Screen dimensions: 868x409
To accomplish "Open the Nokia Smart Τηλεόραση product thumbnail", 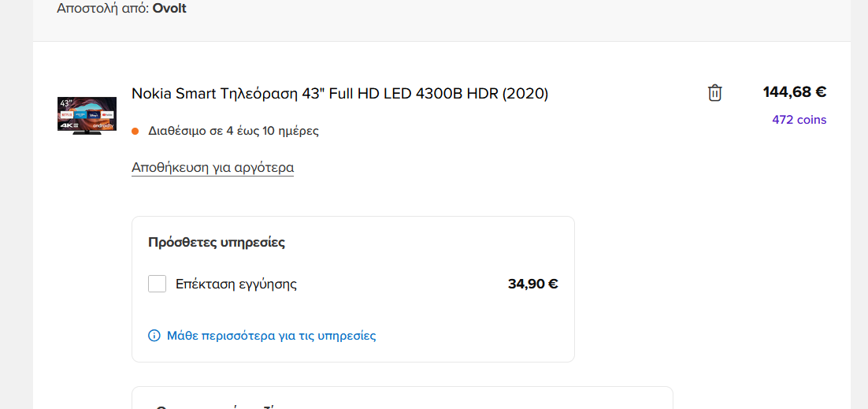I will tap(87, 115).
